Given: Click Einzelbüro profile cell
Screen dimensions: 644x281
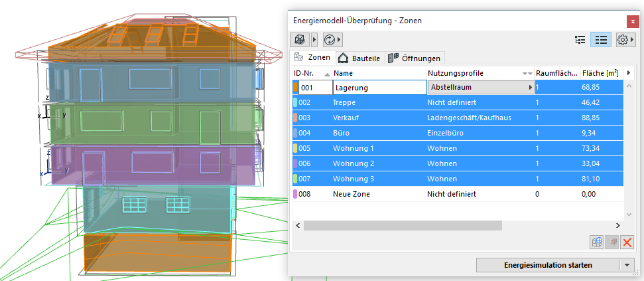Looking at the screenshot, I should [444, 133].
